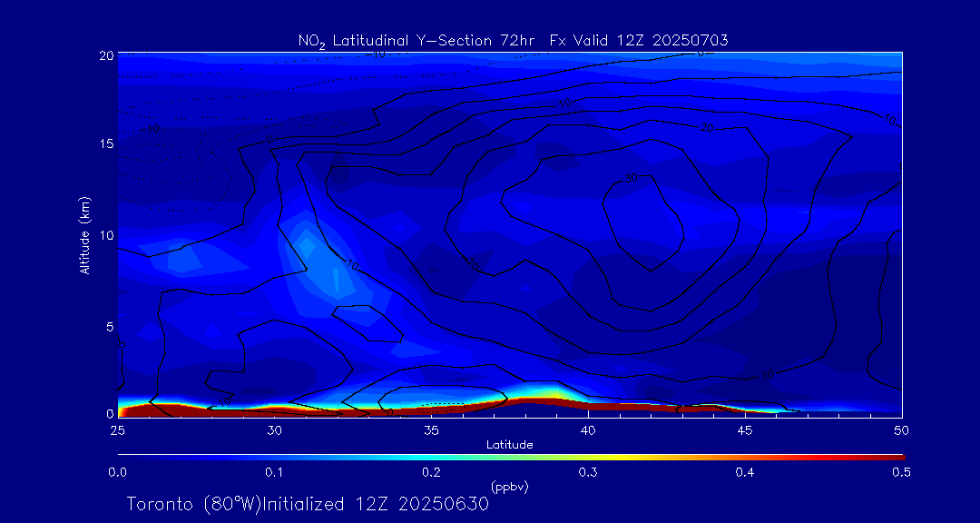
Task: Click the "Altitude (km)" axis label
Action: click(85, 234)
